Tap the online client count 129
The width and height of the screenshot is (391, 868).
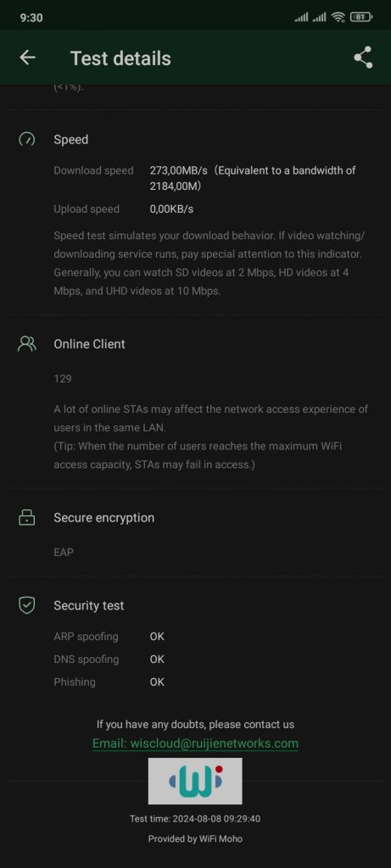tap(63, 379)
